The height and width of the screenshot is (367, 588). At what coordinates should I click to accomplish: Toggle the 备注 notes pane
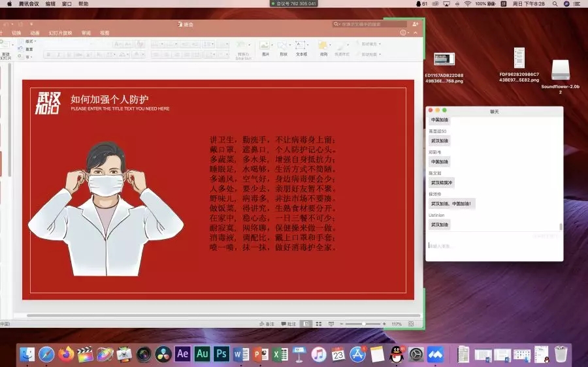pyautogui.click(x=266, y=324)
